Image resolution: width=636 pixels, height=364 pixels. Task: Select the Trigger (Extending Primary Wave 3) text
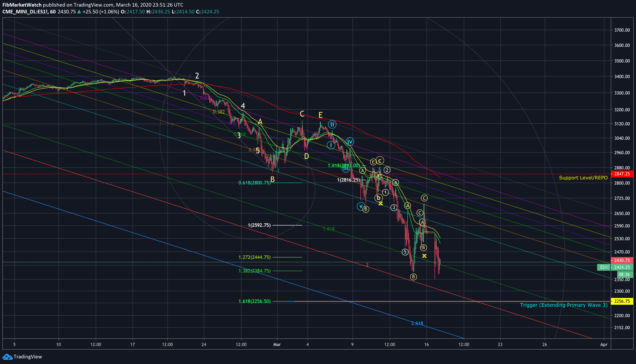pyautogui.click(x=564, y=305)
